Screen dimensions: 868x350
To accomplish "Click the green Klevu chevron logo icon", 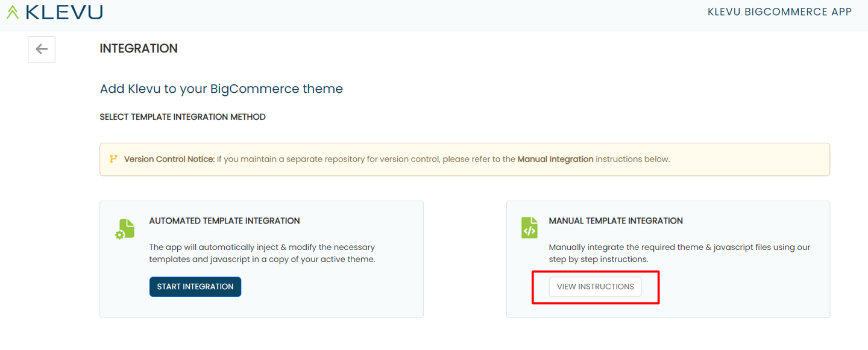I will pos(13,12).
